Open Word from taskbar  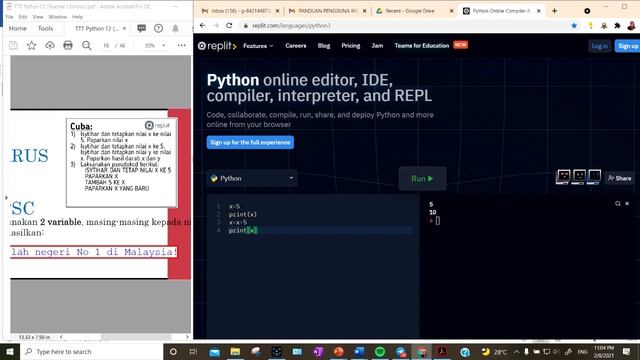tap(359, 351)
